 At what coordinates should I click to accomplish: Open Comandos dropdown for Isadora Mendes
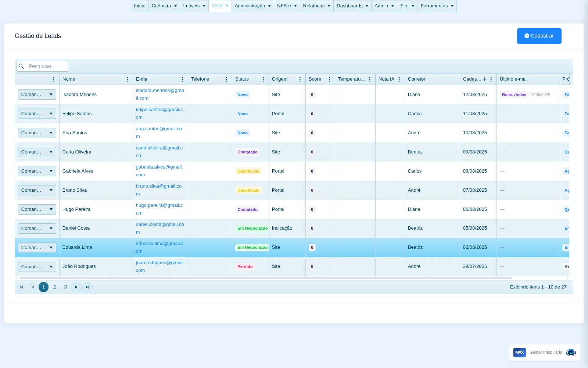[37, 95]
